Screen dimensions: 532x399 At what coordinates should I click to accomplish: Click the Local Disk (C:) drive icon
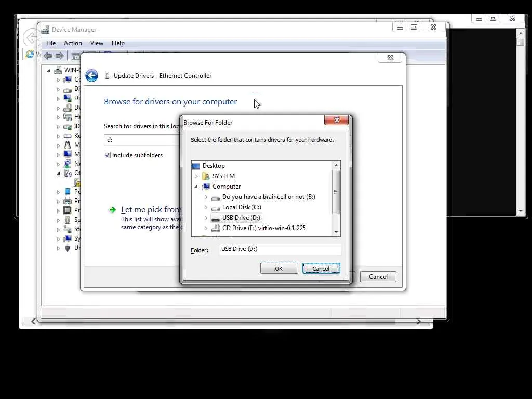pyautogui.click(x=216, y=208)
